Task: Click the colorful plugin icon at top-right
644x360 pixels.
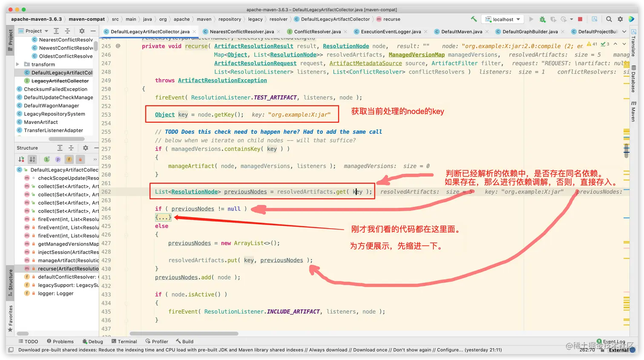Action: tap(632, 19)
